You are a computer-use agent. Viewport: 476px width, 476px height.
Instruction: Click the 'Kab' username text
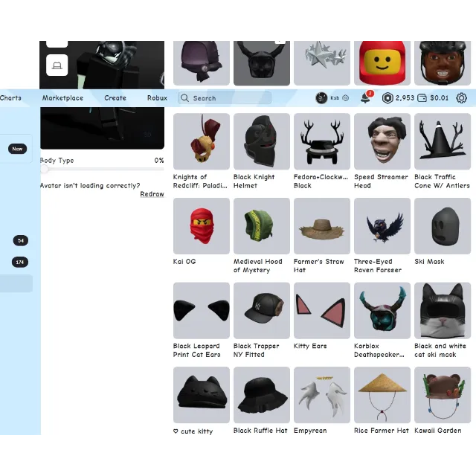(x=335, y=97)
